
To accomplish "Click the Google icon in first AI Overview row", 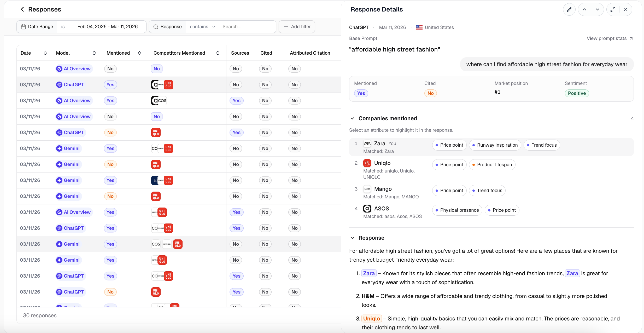I will (x=59, y=69).
